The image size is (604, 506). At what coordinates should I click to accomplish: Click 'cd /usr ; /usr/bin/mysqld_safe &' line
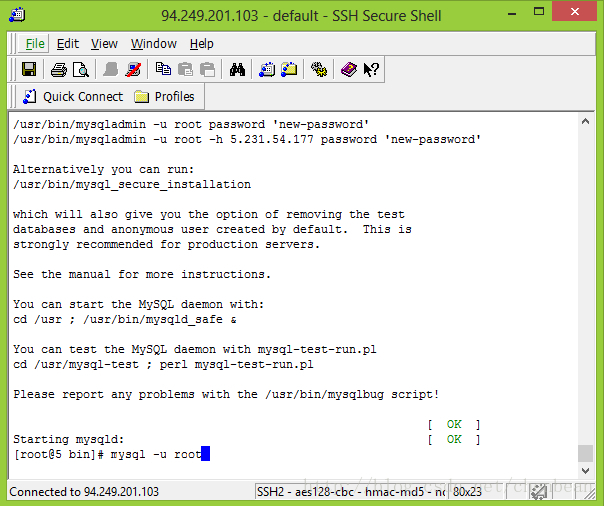tap(125, 319)
